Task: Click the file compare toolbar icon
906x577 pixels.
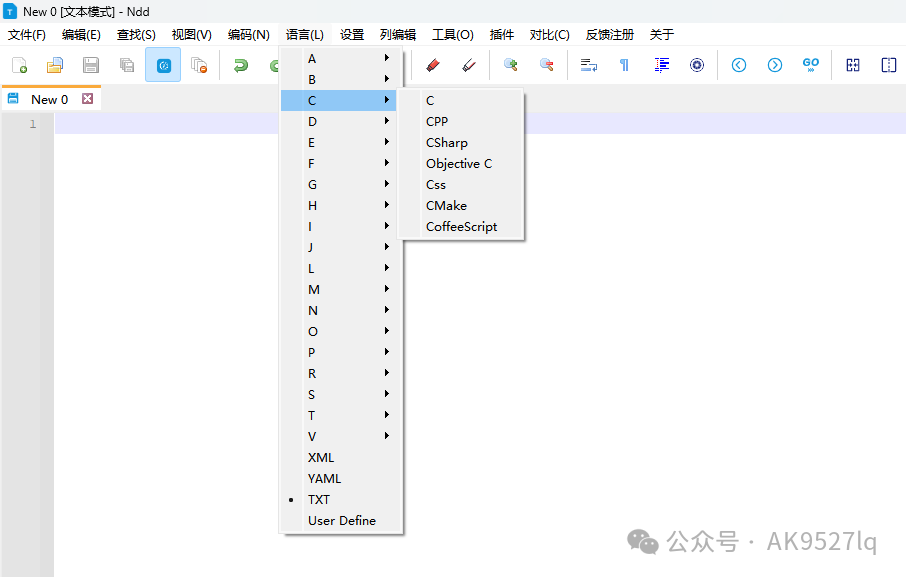Action: tap(853, 65)
